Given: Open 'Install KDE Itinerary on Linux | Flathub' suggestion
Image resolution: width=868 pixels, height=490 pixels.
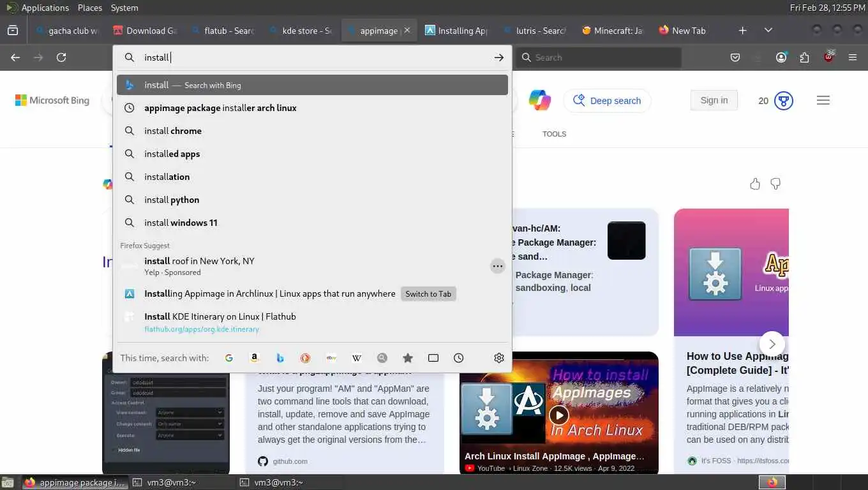Looking at the screenshot, I should coord(312,322).
